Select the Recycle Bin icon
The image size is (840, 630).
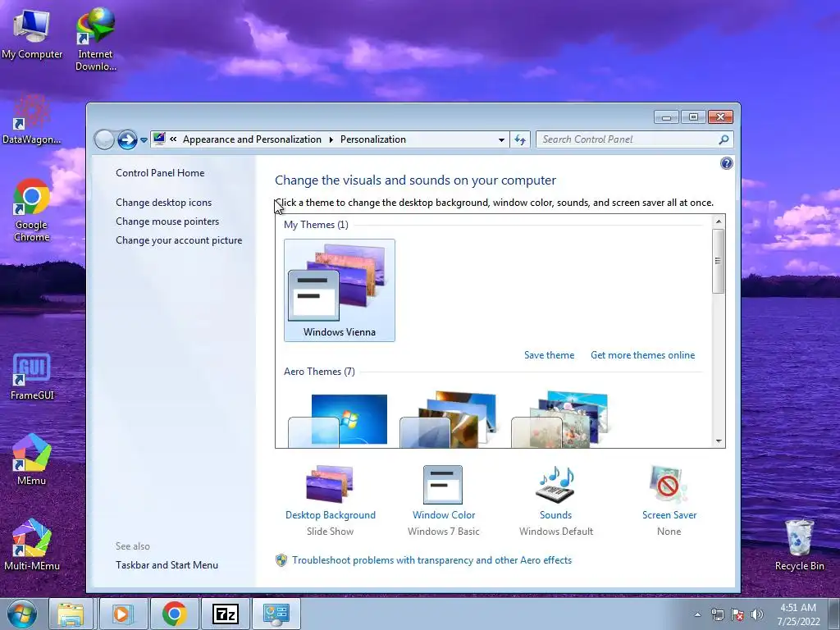[x=799, y=545]
